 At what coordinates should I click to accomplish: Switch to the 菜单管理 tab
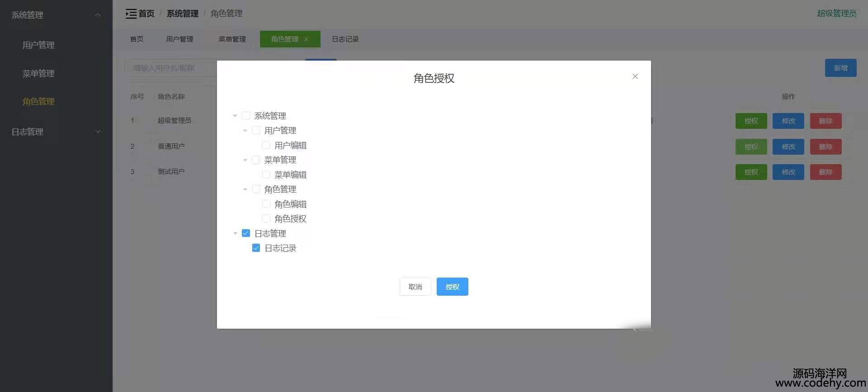pos(232,39)
